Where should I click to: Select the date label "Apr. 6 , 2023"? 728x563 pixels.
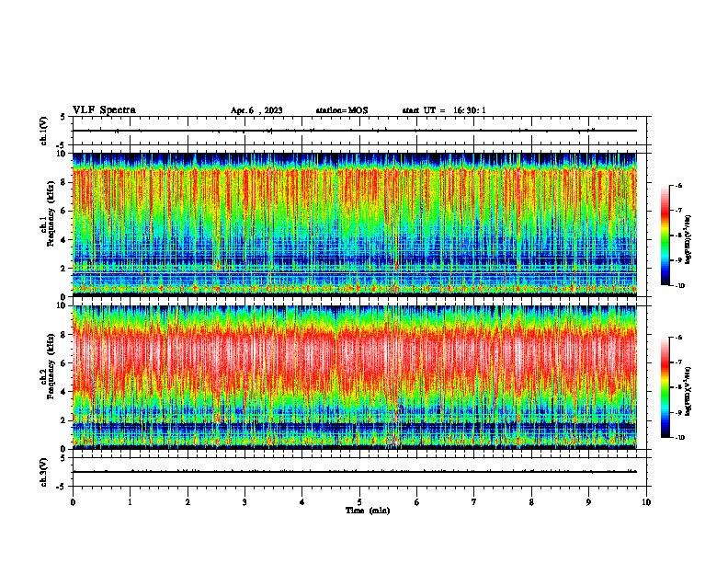click(256, 110)
